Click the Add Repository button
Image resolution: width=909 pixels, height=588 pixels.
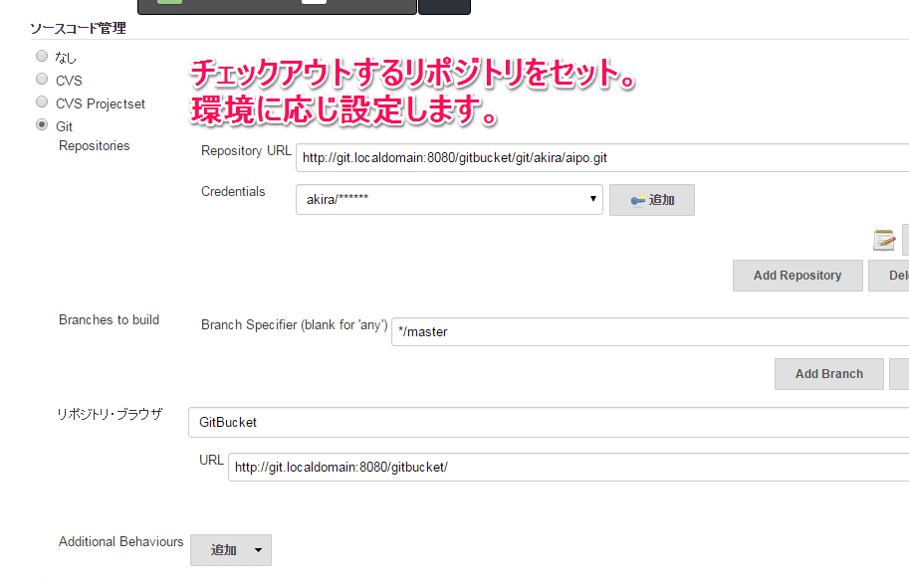[x=797, y=276]
